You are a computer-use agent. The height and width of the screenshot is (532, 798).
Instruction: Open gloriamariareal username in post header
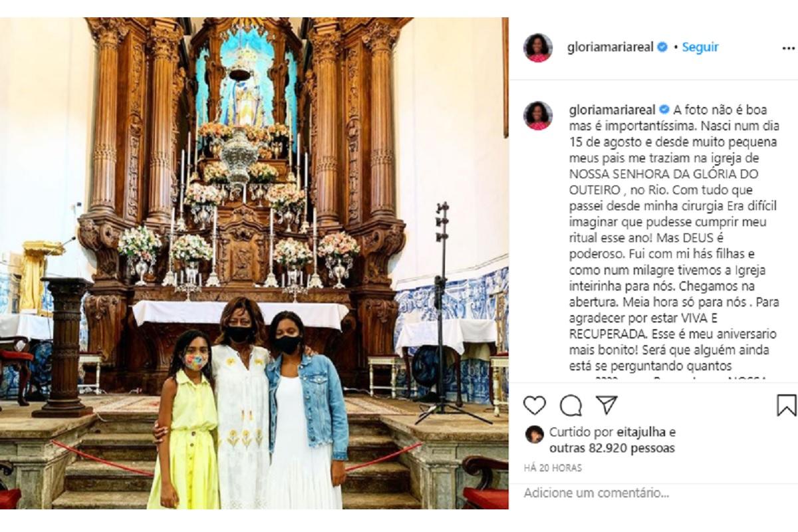(611, 47)
